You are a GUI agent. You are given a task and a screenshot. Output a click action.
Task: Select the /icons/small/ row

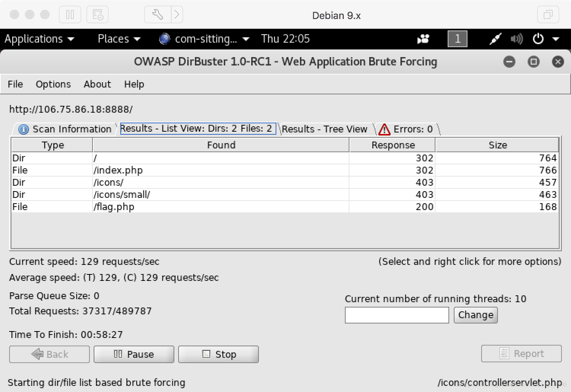pos(285,194)
